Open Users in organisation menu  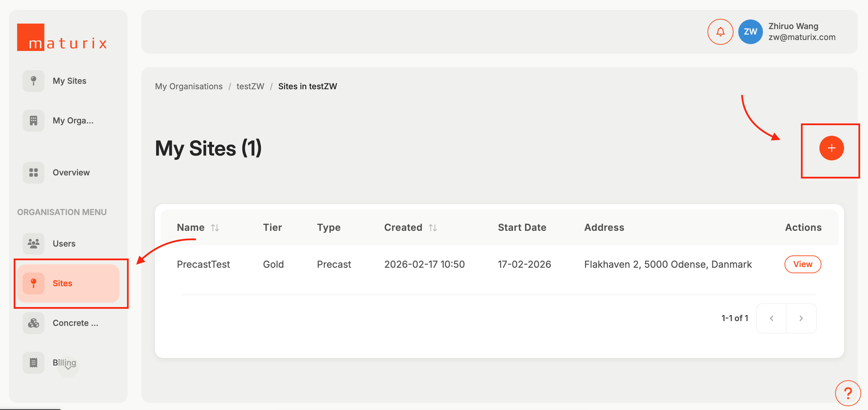64,244
